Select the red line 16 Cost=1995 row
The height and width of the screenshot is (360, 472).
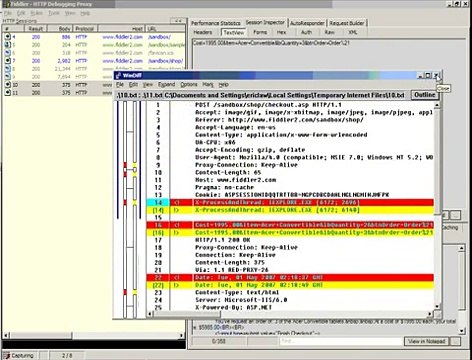point(290,225)
